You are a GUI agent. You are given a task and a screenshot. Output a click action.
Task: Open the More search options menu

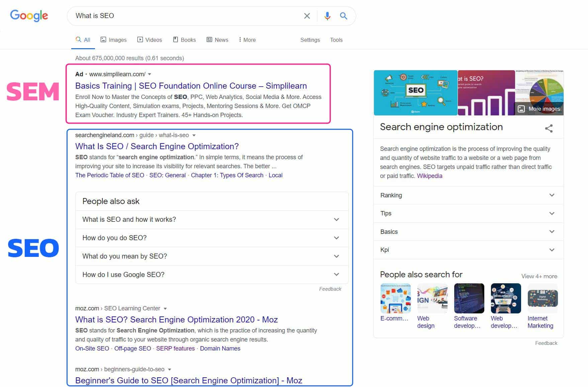pyautogui.click(x=247, y=40)
